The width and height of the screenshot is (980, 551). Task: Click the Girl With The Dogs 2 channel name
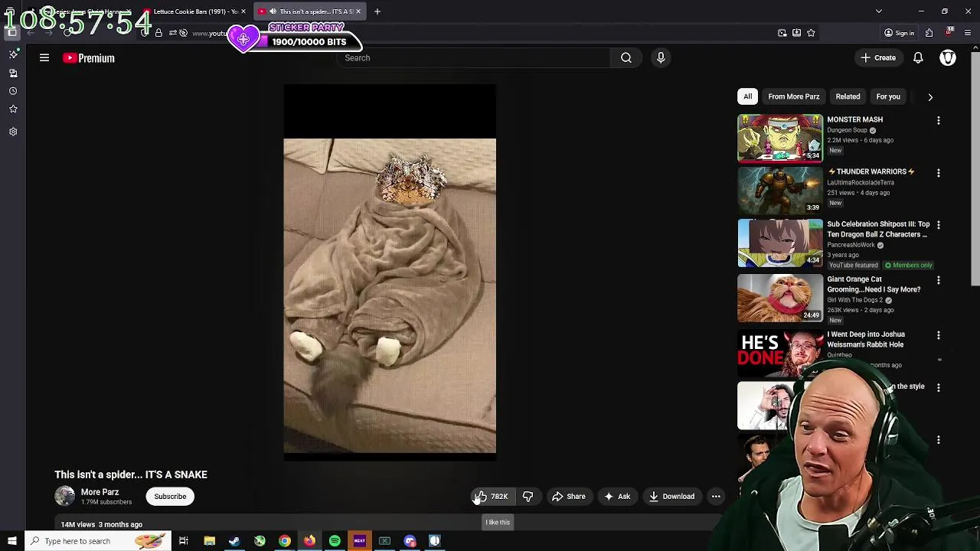[x=855, y=300]
